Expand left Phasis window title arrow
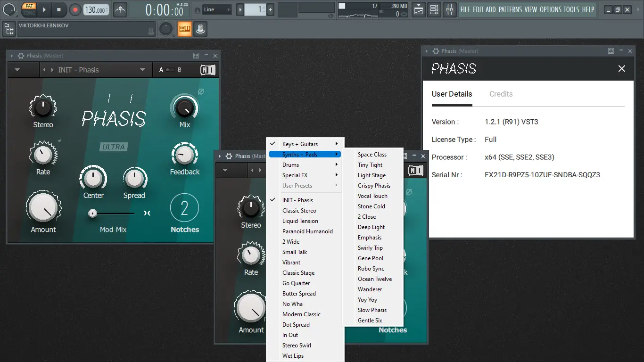This screenshot has width=644, height=362. pyautogui.click(x=12, y=56)
